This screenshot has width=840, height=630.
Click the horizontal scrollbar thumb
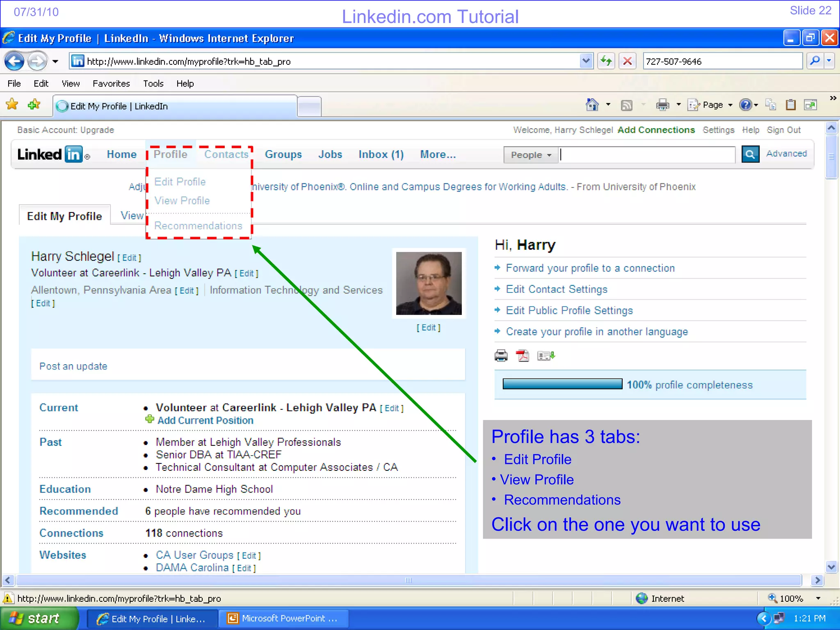coord(409,580)
